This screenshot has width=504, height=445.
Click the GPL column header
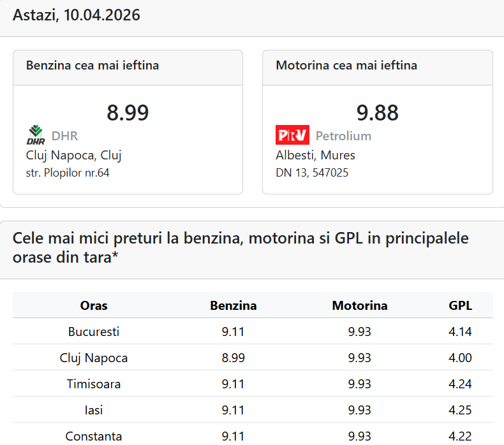coord(460,305)
